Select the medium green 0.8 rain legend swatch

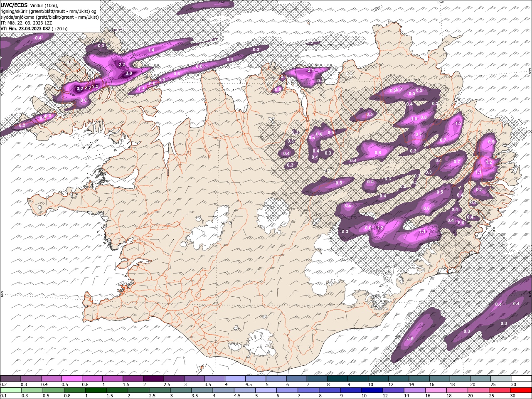(x=75, y=390)
